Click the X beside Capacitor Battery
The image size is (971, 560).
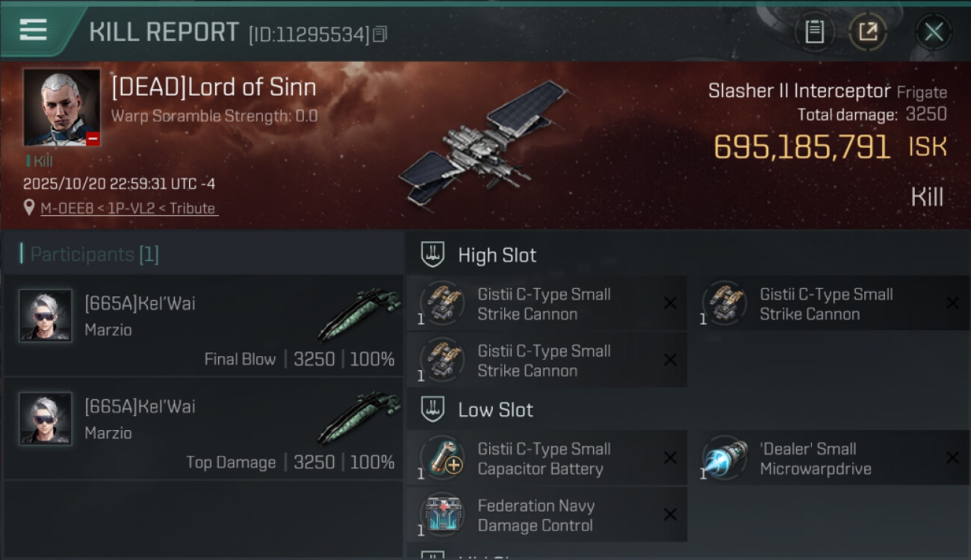[670, 458]
